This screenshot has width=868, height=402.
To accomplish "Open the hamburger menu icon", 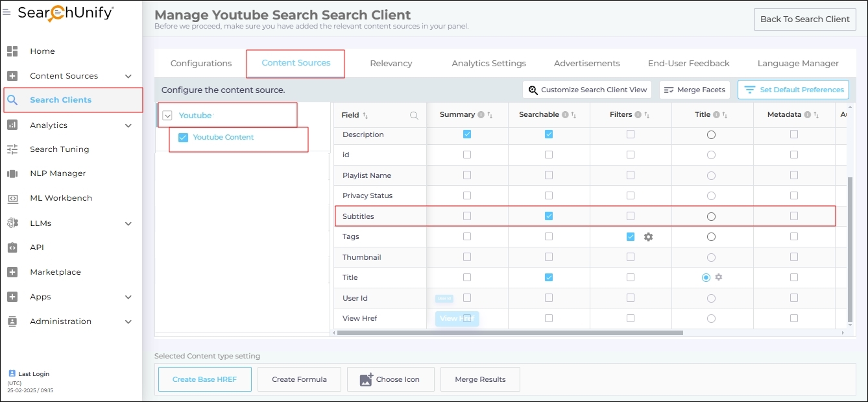I will pyautogui.click(x=6, y=12).
